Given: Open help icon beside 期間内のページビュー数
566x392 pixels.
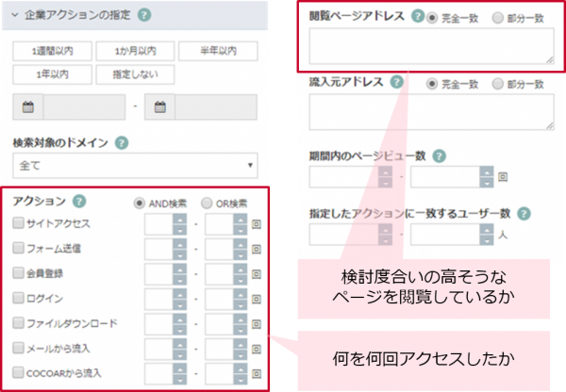Looking at the screenshot, I should (x=440, y=156).
